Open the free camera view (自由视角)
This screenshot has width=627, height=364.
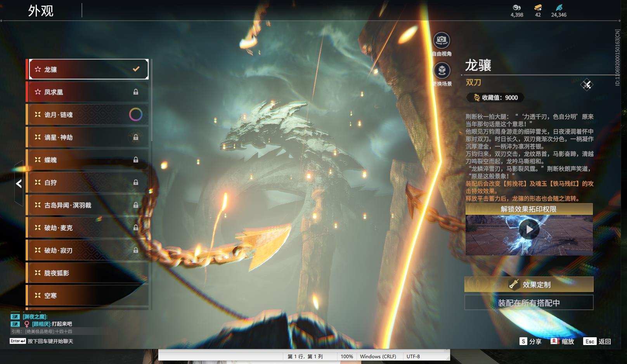(x=442, y=40)
